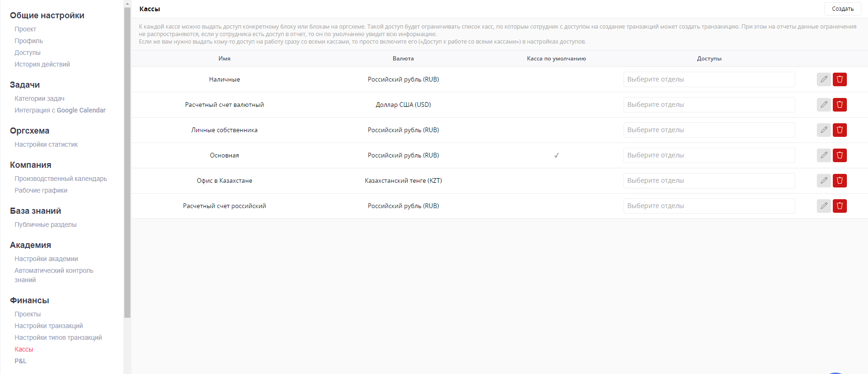Go to Настройки транзакций section
Viewport: 868px width, 374px height.
[x=48, y=326]
